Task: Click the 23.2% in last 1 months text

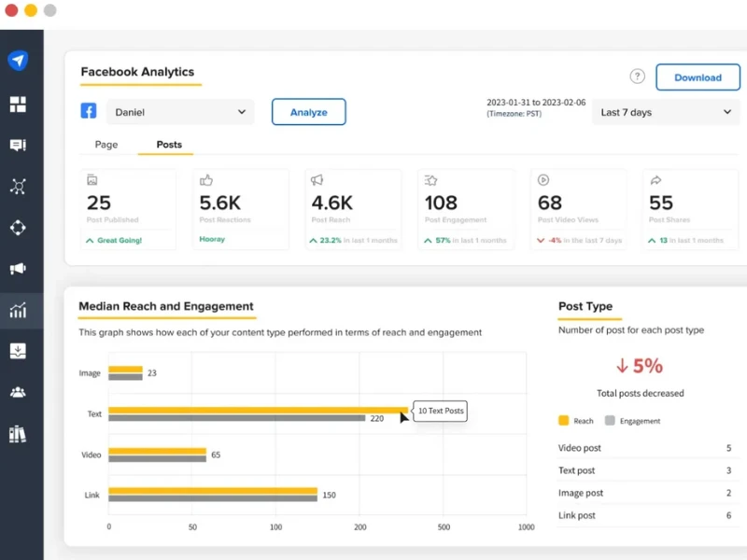Action: pyautogui.click(x=359, y=241)
